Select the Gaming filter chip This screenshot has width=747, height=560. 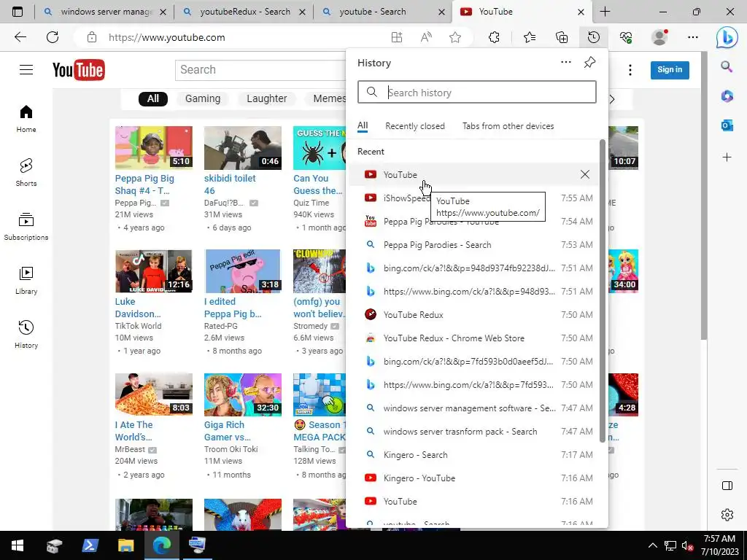(x=203, y=98)
